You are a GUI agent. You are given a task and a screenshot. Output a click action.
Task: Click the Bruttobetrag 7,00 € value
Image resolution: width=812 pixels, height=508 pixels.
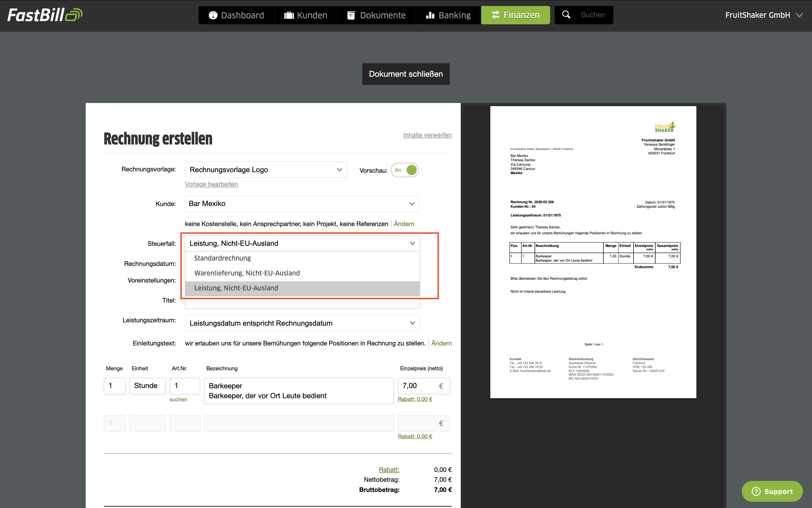click(443, 490)
